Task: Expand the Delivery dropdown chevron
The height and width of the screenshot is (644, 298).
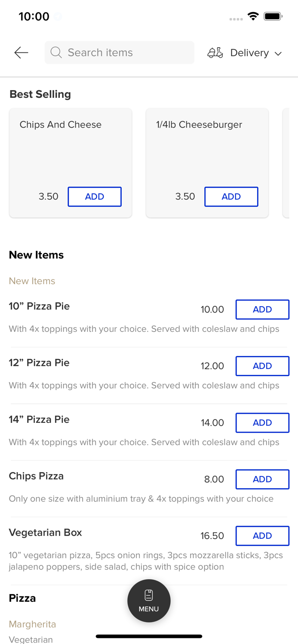Action: (x=278, y=54)
